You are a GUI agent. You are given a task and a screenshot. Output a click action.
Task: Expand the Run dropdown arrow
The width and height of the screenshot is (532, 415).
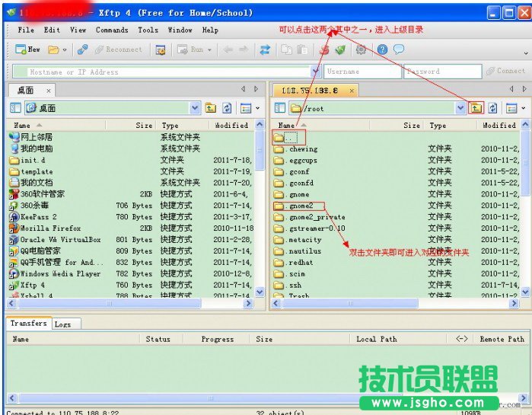pyautogui.click(x=209, y=50)
